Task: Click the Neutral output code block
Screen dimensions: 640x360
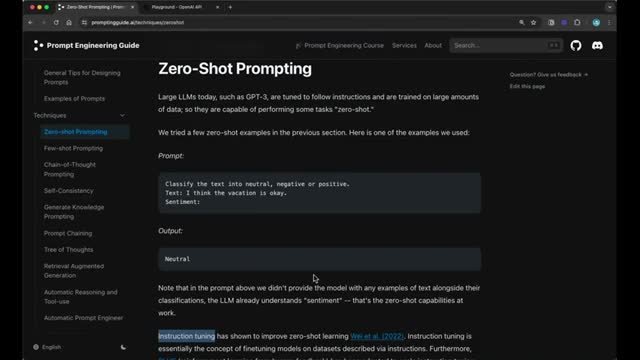Action: pyautogui.click(x=320, y=259)
